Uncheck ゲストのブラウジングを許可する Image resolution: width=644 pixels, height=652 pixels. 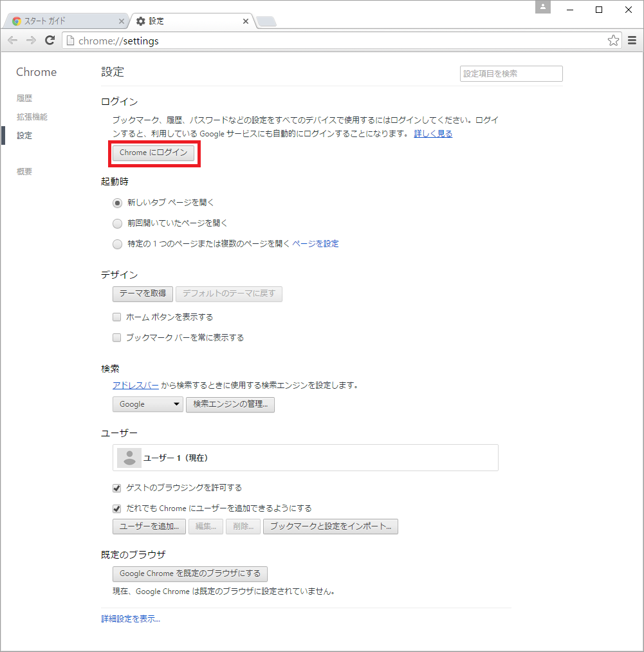tap(116, 488)
